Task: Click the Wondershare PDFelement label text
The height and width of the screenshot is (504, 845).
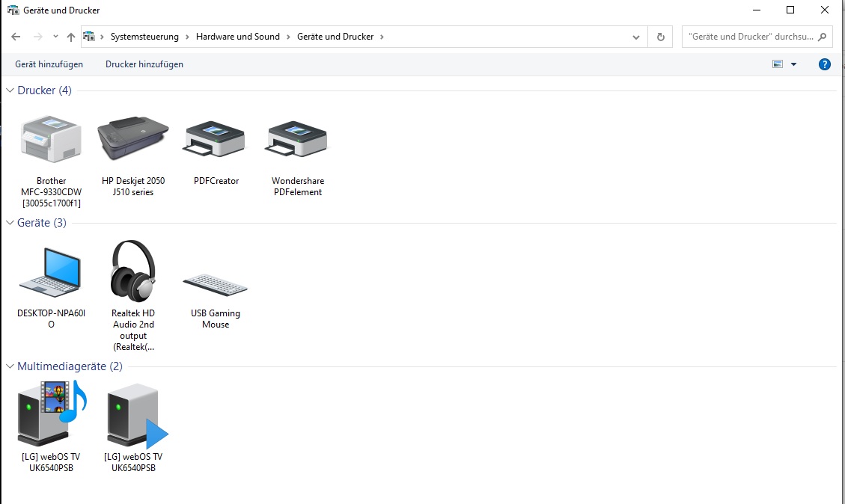Action: (x=297, y=186)
